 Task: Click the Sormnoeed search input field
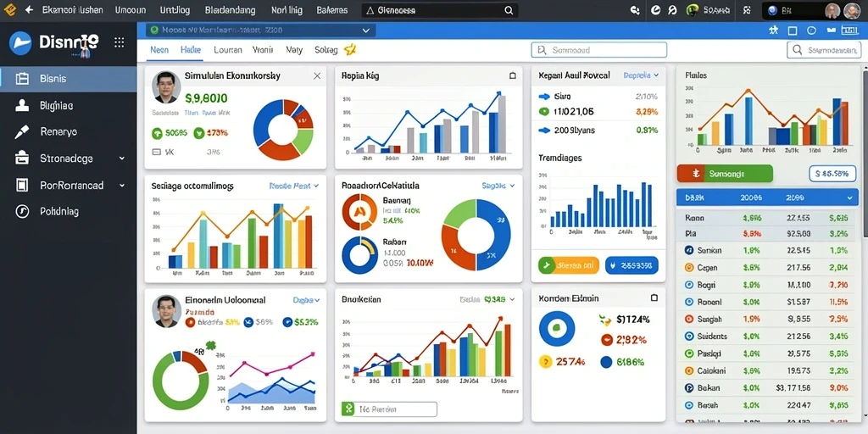[599, 50]
